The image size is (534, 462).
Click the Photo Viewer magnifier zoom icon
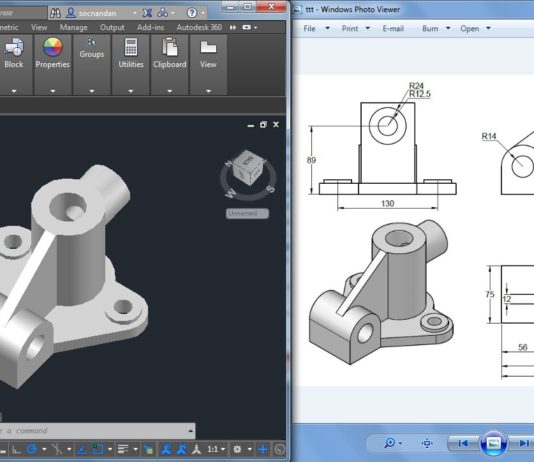pyautogui.click(x=390, y=443)
